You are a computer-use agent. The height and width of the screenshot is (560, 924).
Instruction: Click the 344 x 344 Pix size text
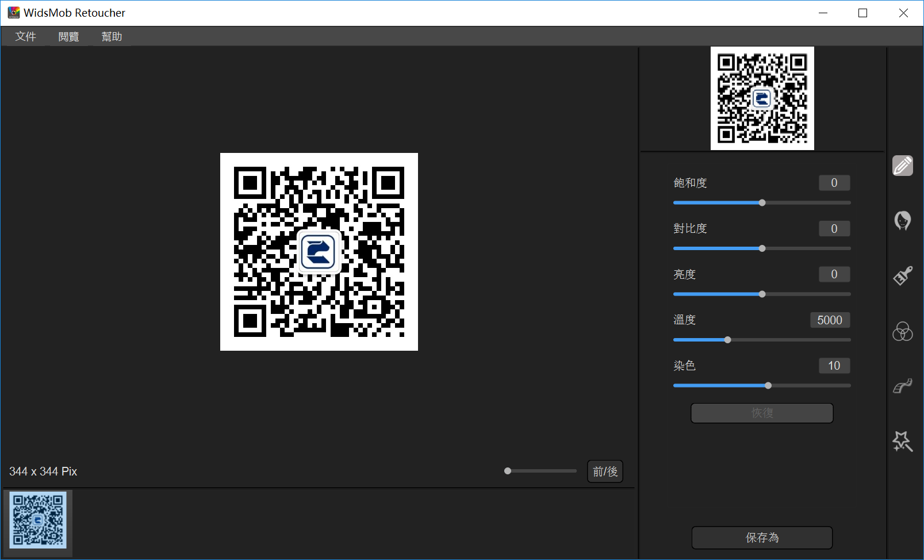tap(43, 471)
